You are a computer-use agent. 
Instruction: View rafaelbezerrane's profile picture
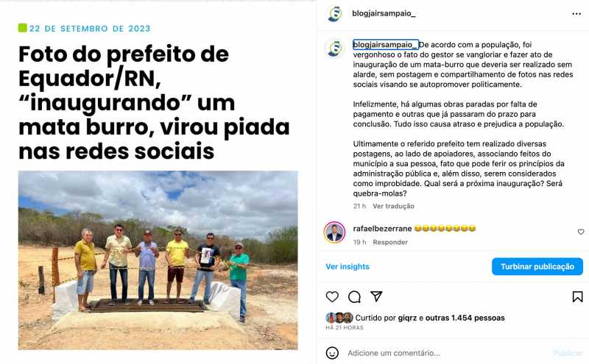pos(334,232)
